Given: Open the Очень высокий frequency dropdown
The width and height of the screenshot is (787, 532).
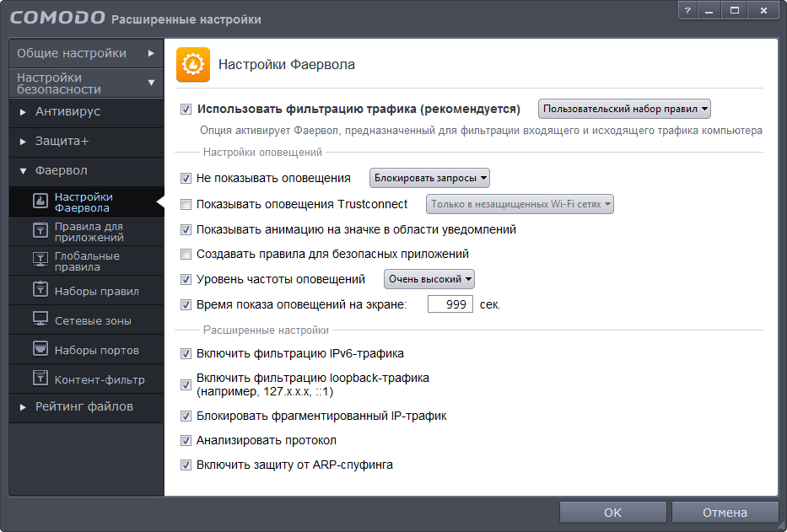Looking at the screenshot, I should click(x=429, y=279).
